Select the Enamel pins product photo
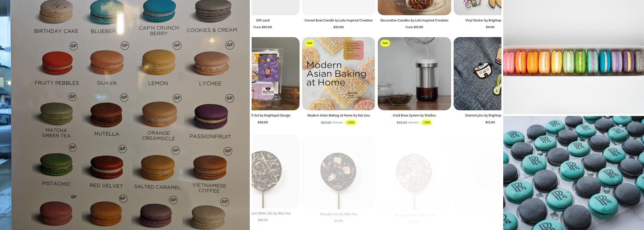 tap(478, 74)
